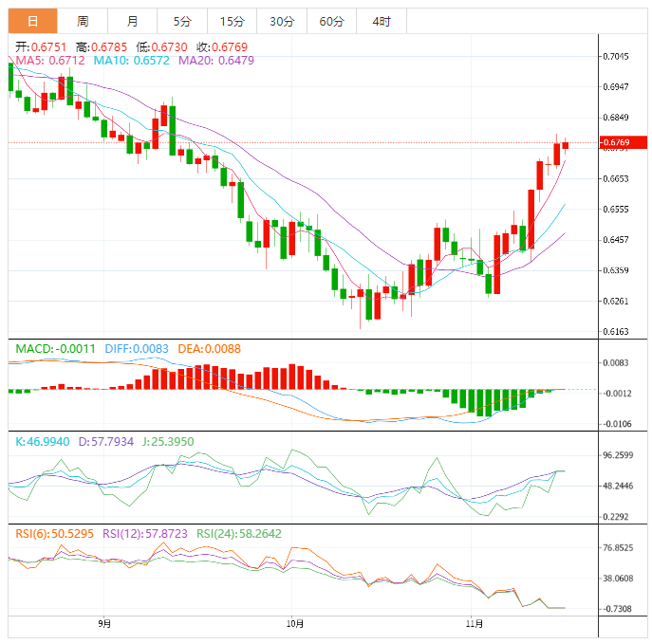
Task: Click the 0.6555 price axis label
Action: [x=616, y=209]
